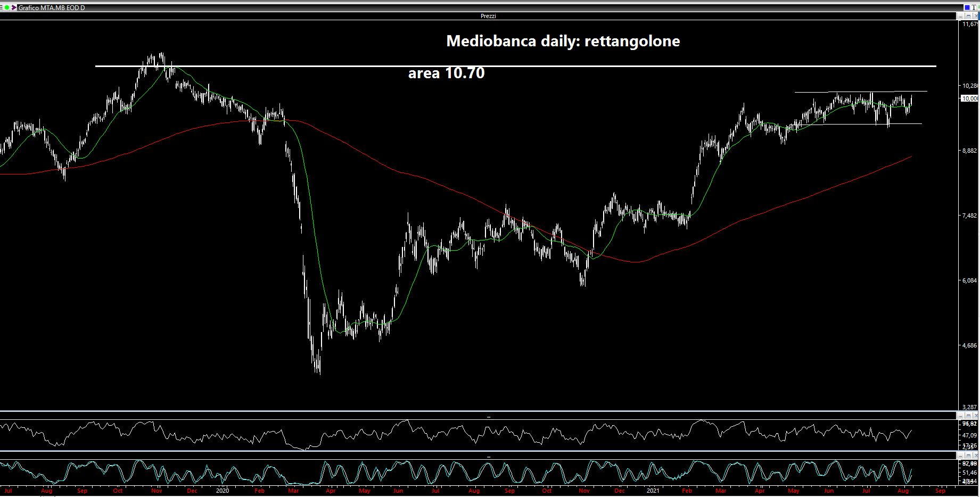Close the RSI indicator panel
Image resolution: width=980 pixels, height=497 pixels.
(976, 416)
